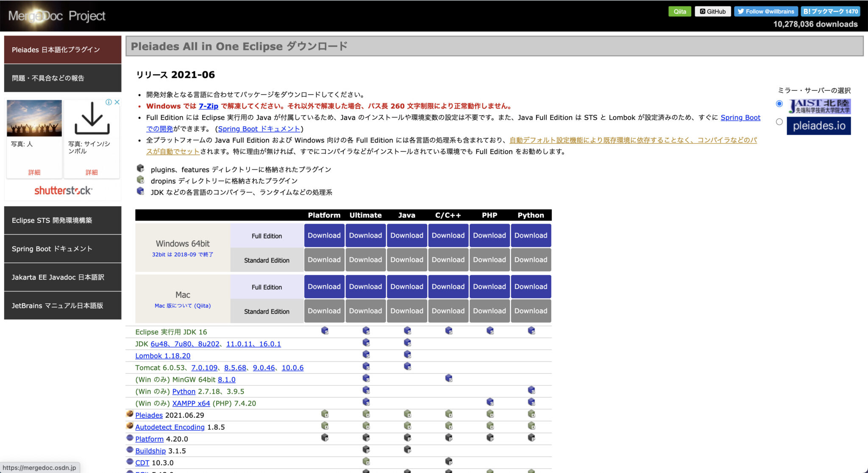Open JetBrains マニュアル日本語版 menu item
868x473 pixels.
point(63,305)
